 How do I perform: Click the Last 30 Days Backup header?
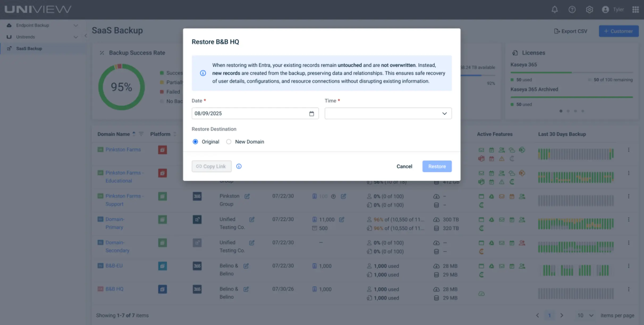562,134
